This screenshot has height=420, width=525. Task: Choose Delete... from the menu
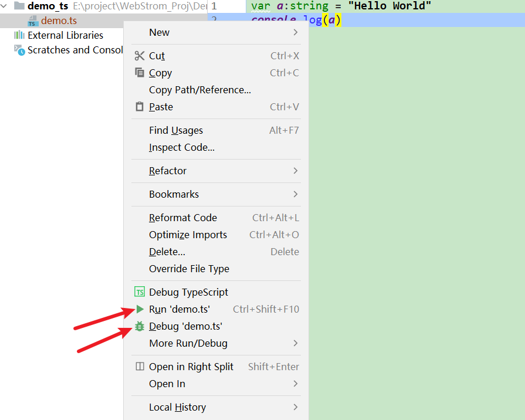pos(216,252)
